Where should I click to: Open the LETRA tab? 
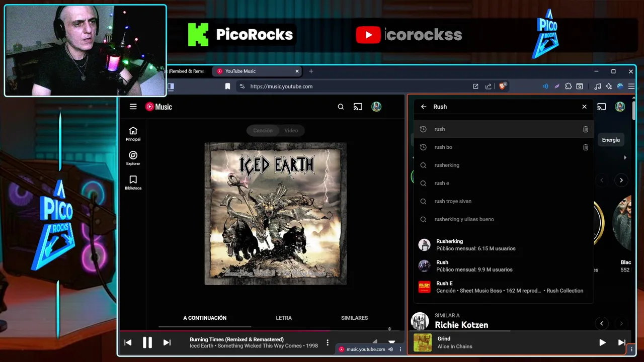click(x=284, y=318)
